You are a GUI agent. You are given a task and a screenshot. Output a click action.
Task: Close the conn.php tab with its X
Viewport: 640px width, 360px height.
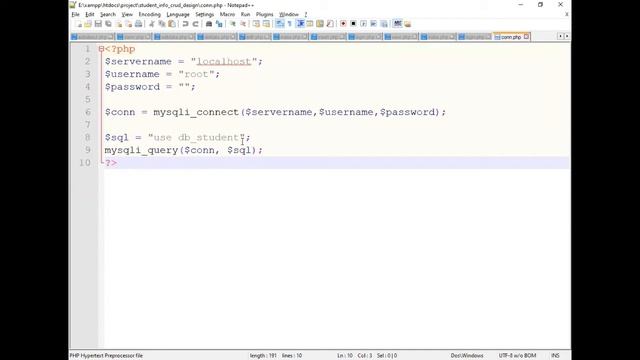click(x=526, y=37)
